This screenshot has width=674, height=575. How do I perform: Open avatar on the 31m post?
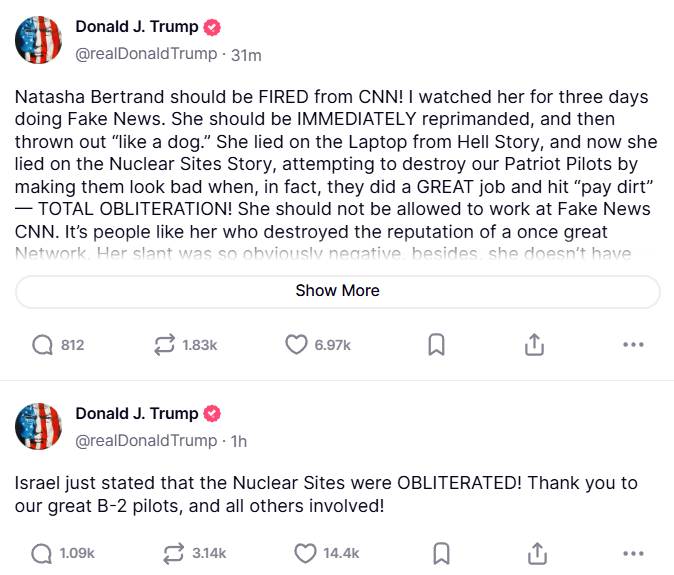pos(39,40)
